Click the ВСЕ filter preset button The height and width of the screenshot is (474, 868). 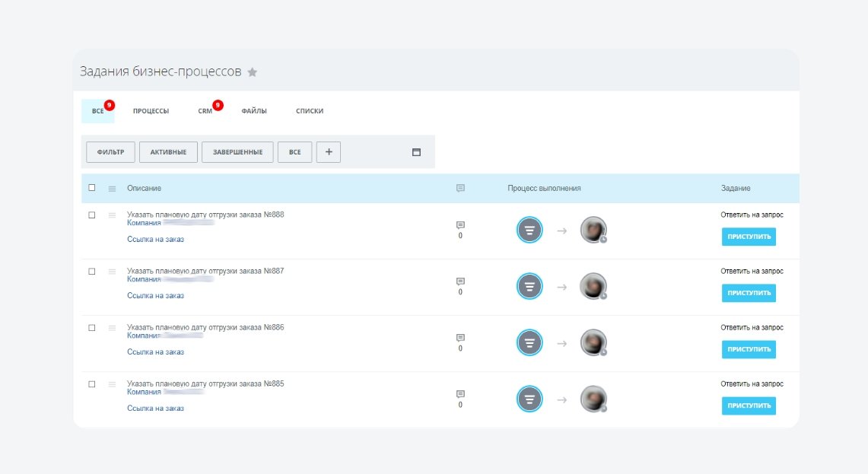pos(295,151)
